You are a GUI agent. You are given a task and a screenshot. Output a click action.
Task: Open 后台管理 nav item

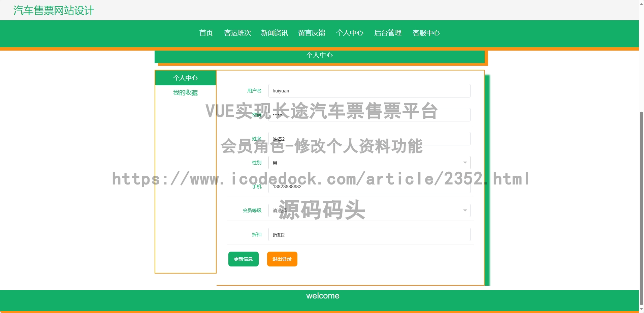388,33
